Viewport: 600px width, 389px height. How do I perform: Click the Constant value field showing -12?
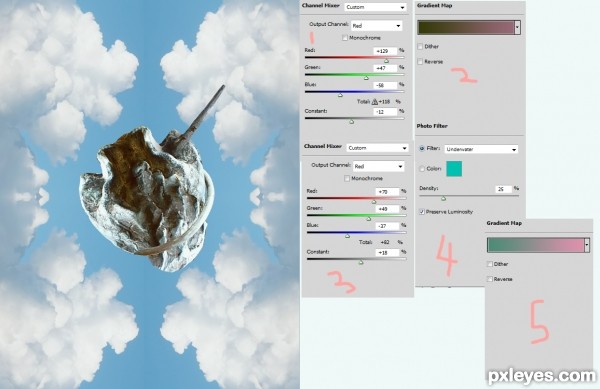385,112
